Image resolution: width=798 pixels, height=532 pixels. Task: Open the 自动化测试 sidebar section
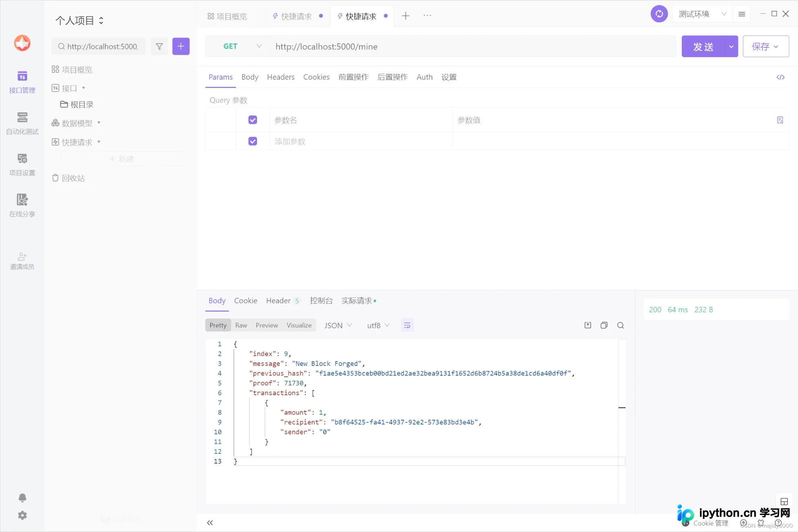pyautogui.click(x=22, y=123)
